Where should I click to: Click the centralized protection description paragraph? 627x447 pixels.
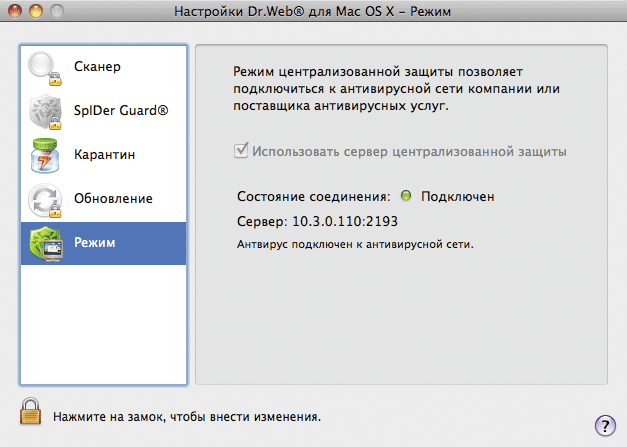[x=396, y=89]
